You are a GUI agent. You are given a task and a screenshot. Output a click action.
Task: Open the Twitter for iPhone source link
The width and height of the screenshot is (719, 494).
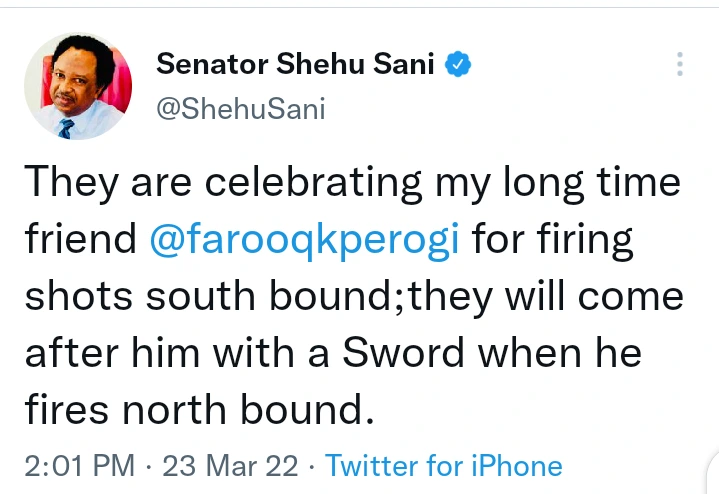(443, 465)
